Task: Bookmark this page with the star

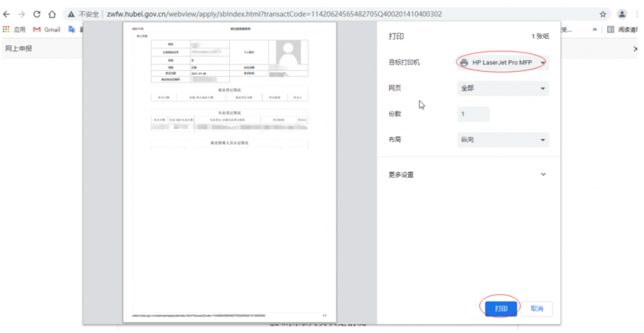Action: [603, 14]
